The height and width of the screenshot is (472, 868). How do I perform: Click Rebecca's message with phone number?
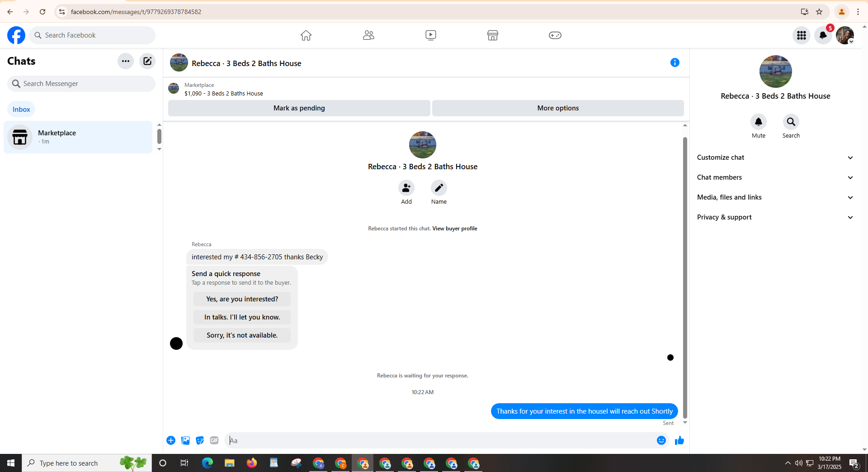click(257, 257)
